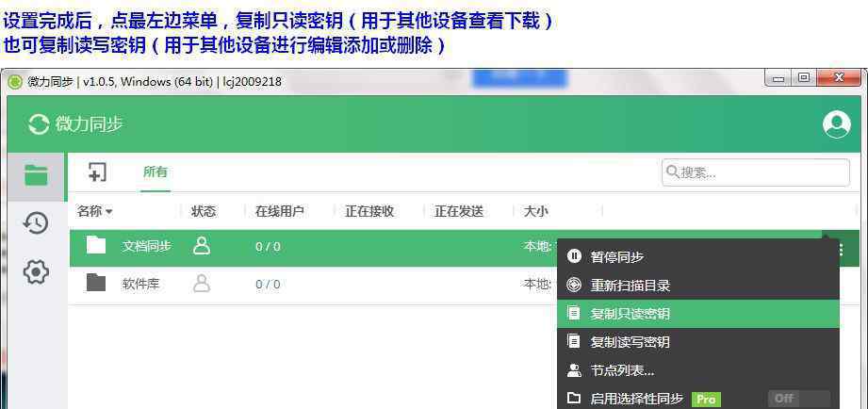Click the 正在接收 column header
The width and height of the screenshot is (868, 409).
tap(369, 211)
